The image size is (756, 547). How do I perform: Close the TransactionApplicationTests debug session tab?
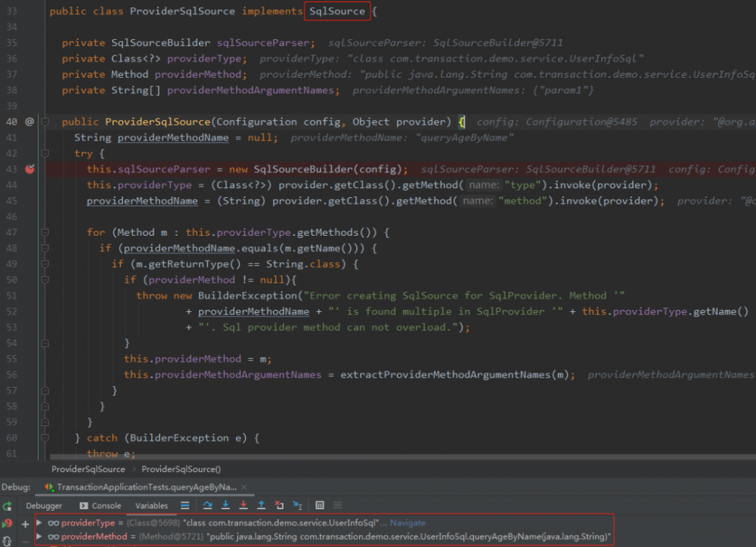point(245,487)
